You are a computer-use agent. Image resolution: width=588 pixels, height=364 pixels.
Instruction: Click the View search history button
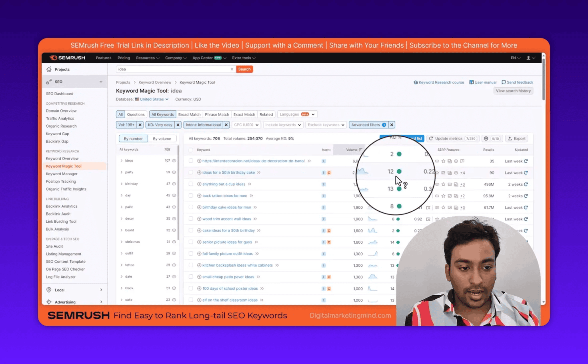[513, 91]
